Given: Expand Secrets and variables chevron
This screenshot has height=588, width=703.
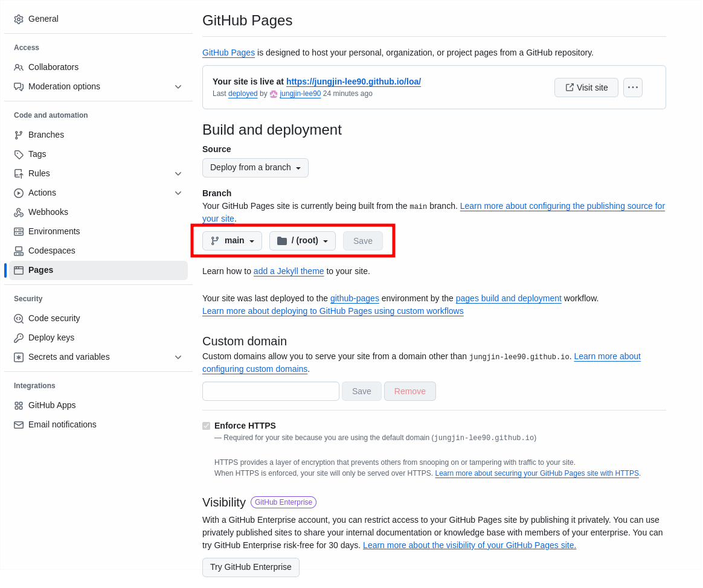Looking at the screenshot, I should pyautogui.click(x=178, y=357).
